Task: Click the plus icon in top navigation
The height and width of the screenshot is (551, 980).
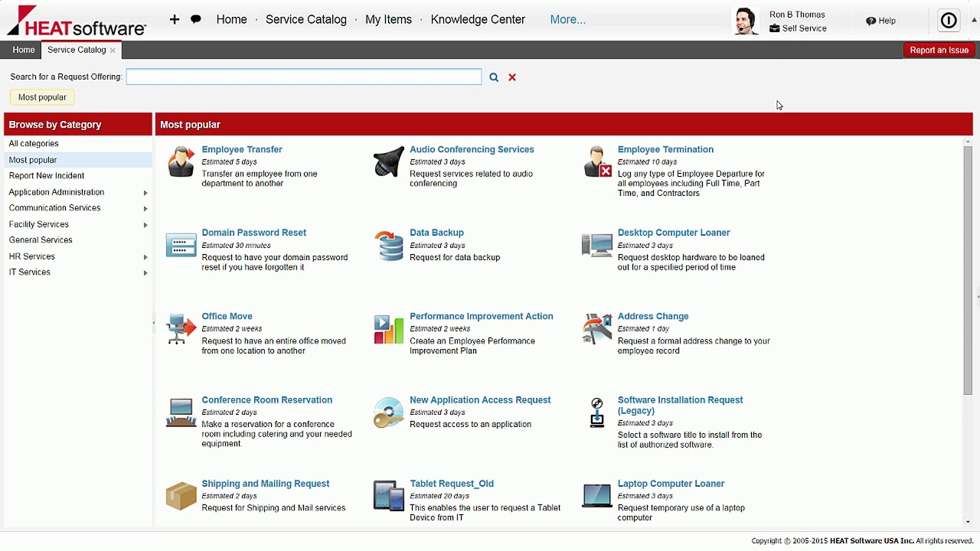Action: click(175, 20)
